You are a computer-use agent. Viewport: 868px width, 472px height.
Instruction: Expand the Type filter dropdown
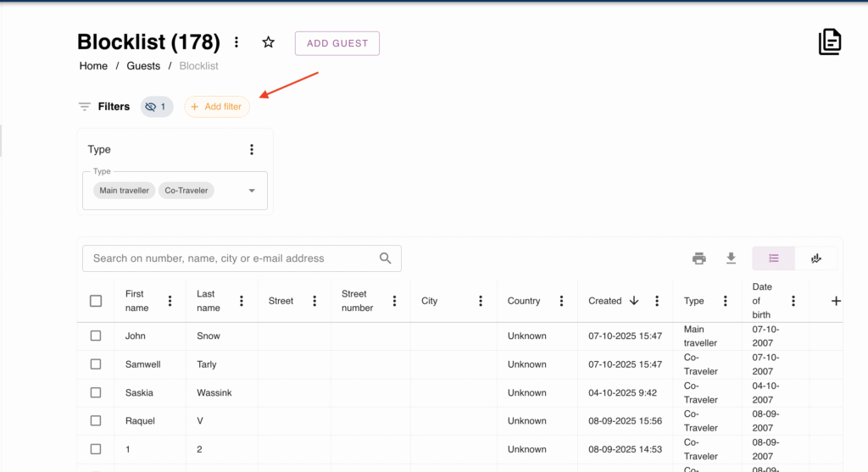[252, 191]
